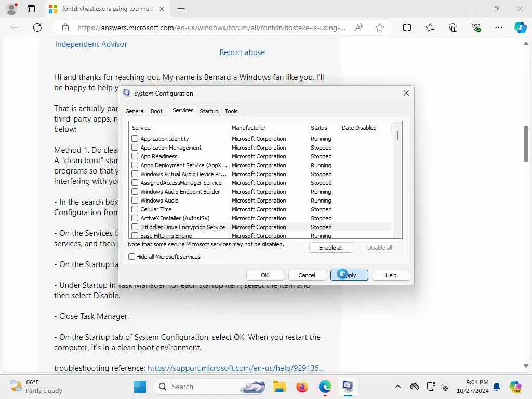Open clock showing 9:04 PM
This screenshot has height=399, width=532.
pyautogui.click(x=473, y=387)
